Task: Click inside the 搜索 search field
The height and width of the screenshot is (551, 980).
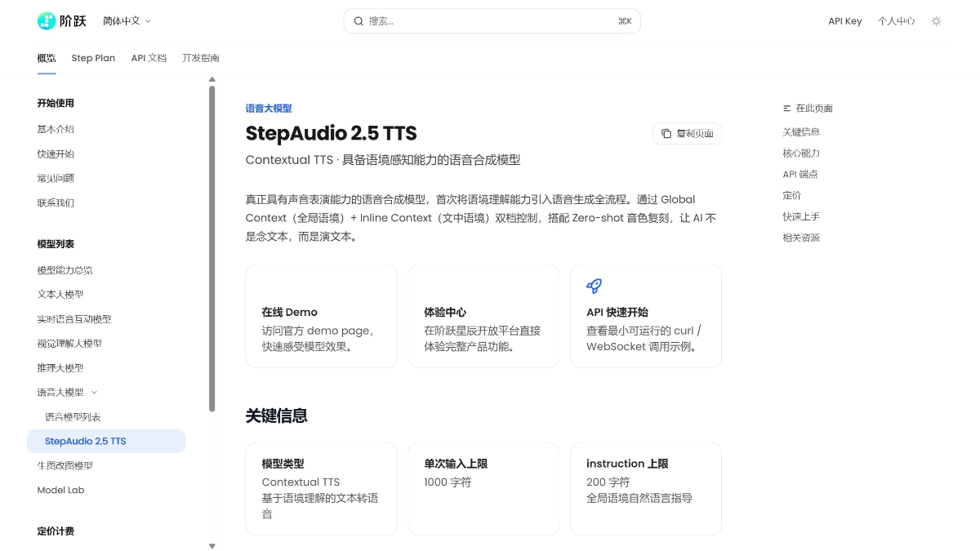Action: coord(457,20)
